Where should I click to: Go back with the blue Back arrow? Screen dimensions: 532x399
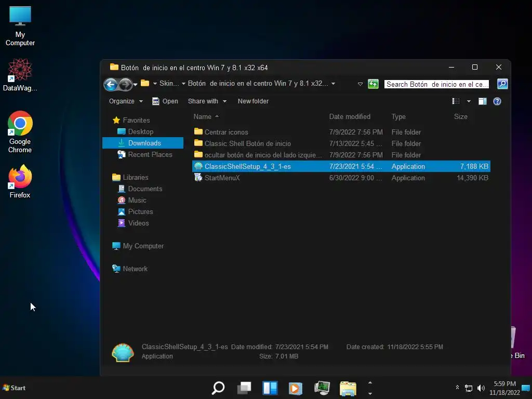[111, 84]
